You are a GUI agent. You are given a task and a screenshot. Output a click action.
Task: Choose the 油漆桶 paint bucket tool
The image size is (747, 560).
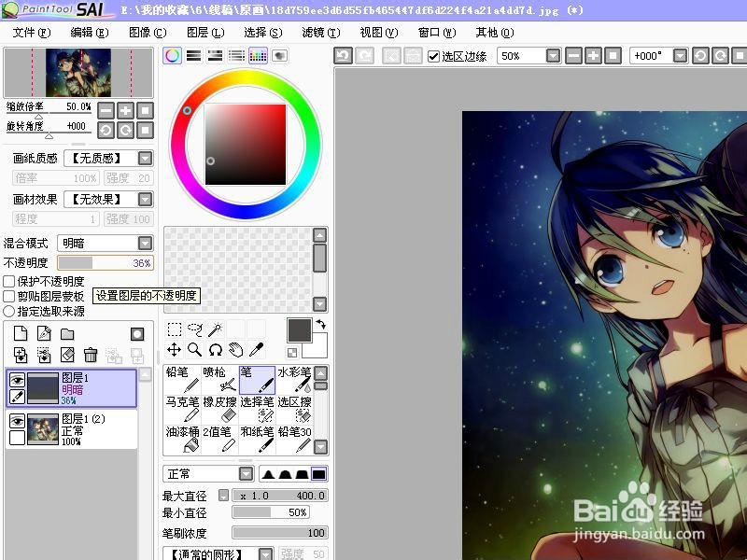pyautogui.click(x=182, y=439)
